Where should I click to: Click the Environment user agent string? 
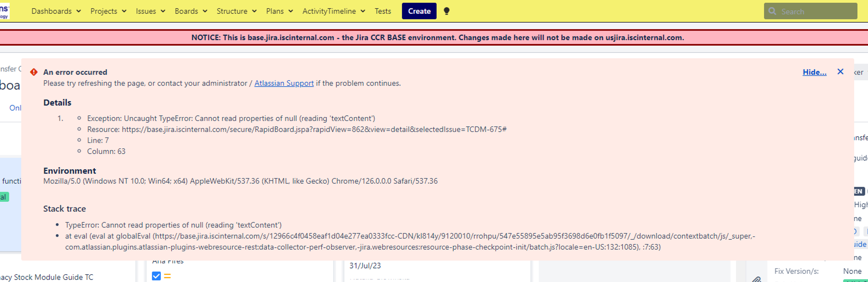coord(240,181)
